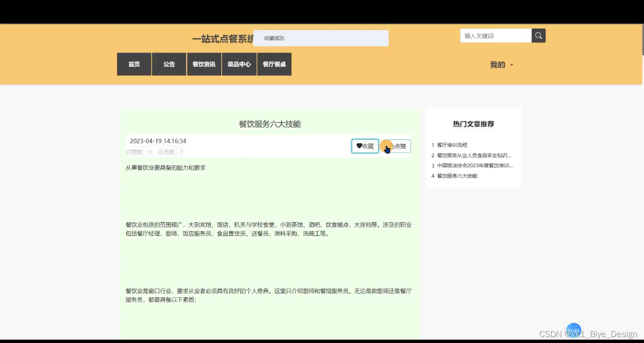Open the 菜品中心 menu item
The image size is (644, 343).
239,64
